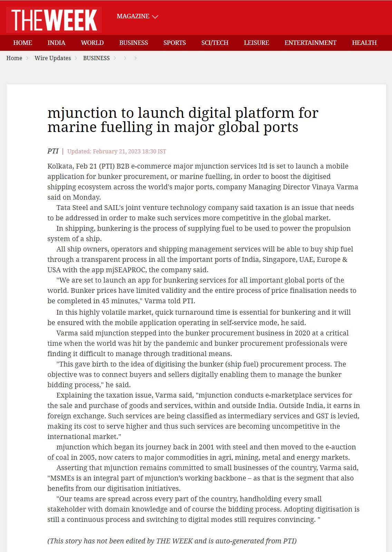This screenshot has height=552, width=392.
Task: Open the HOME menu item
Action: [x=22, y=43]
